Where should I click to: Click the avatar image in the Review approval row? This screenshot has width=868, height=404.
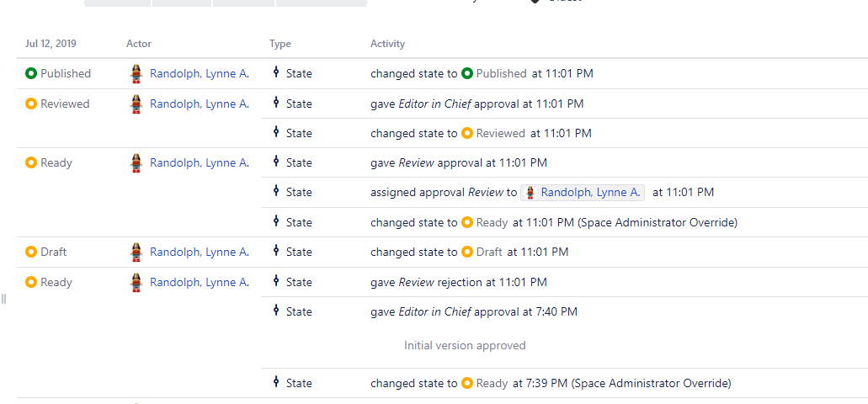pyautogui.click(x=136, y=163)
